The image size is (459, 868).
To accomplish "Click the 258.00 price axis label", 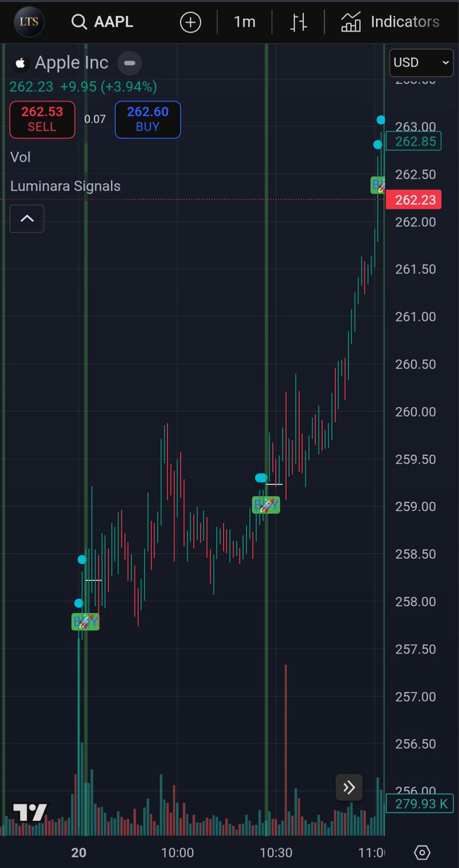I will [x=416, y=602].
